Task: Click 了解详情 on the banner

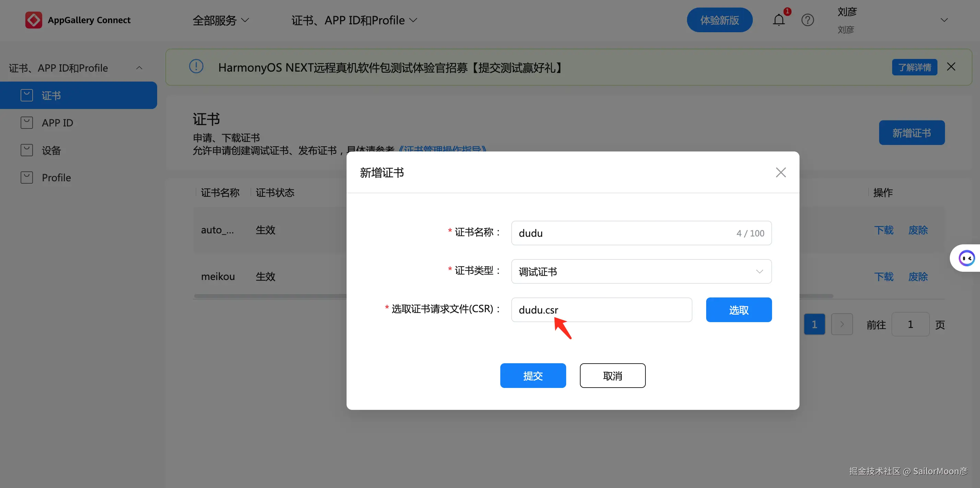Action: tap(914, 67)
